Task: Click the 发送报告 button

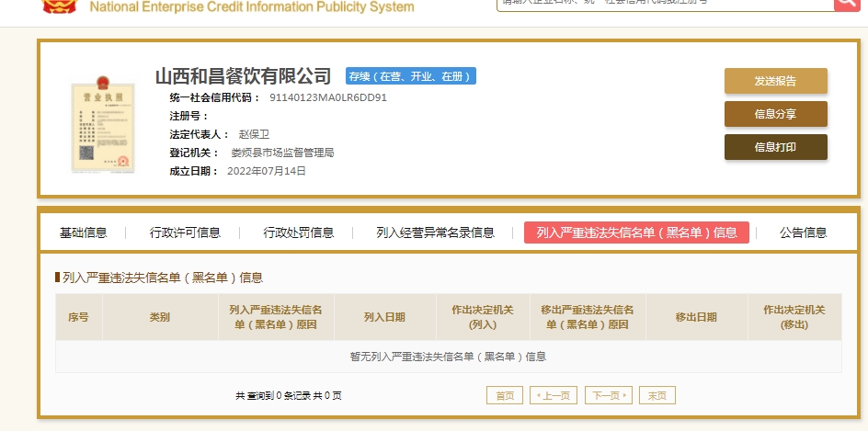Action: tap(775, 81)
